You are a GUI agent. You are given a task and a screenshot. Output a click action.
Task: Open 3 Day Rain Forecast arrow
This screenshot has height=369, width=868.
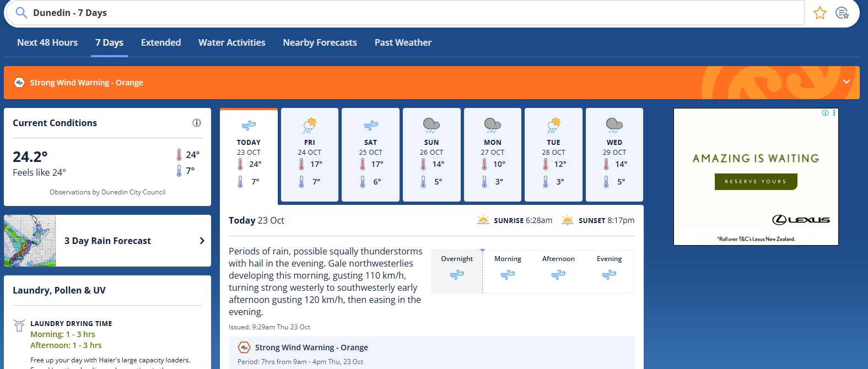tap(202, 241)
